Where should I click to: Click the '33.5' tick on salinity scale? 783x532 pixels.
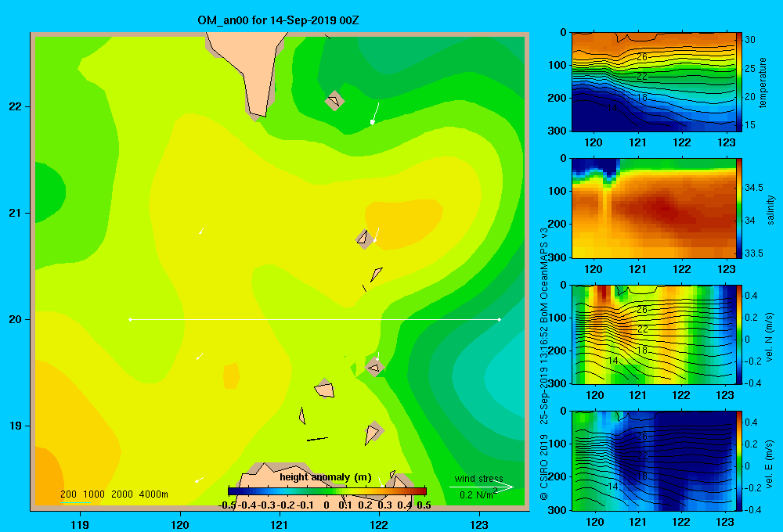coord(754,253)
